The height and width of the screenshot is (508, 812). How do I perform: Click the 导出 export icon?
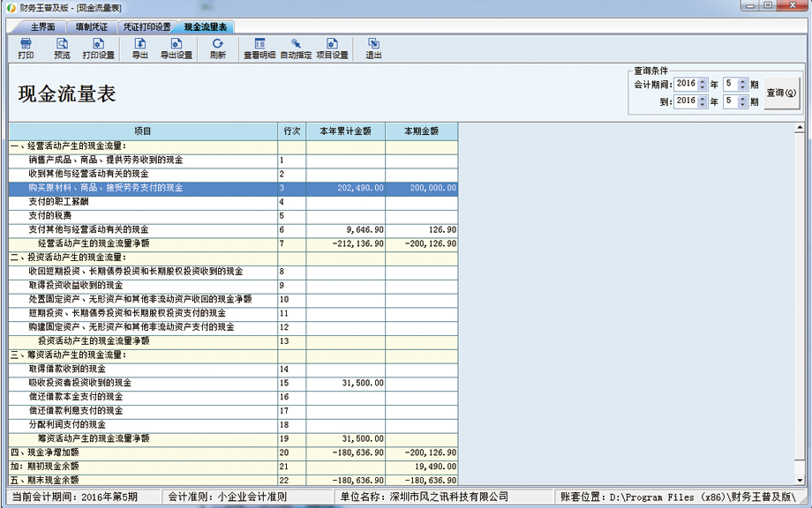pyautogui.click(x=139, y=49)
